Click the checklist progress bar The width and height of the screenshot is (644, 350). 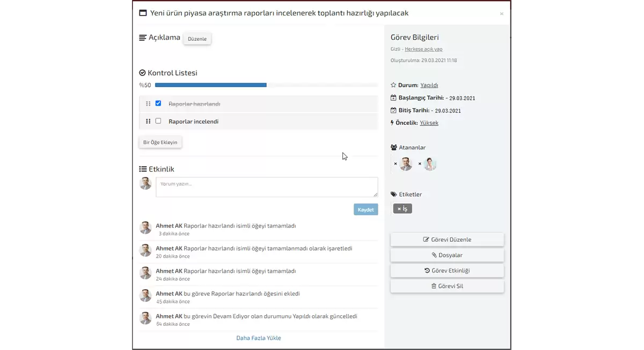[266, 85]
